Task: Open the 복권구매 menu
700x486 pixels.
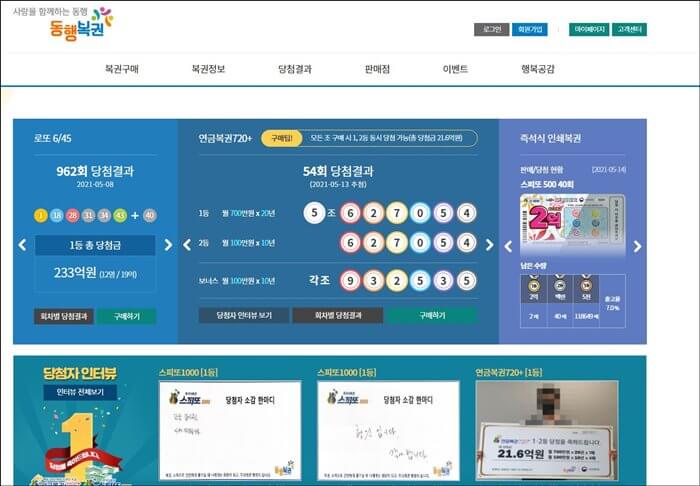Action: [121, 69]
